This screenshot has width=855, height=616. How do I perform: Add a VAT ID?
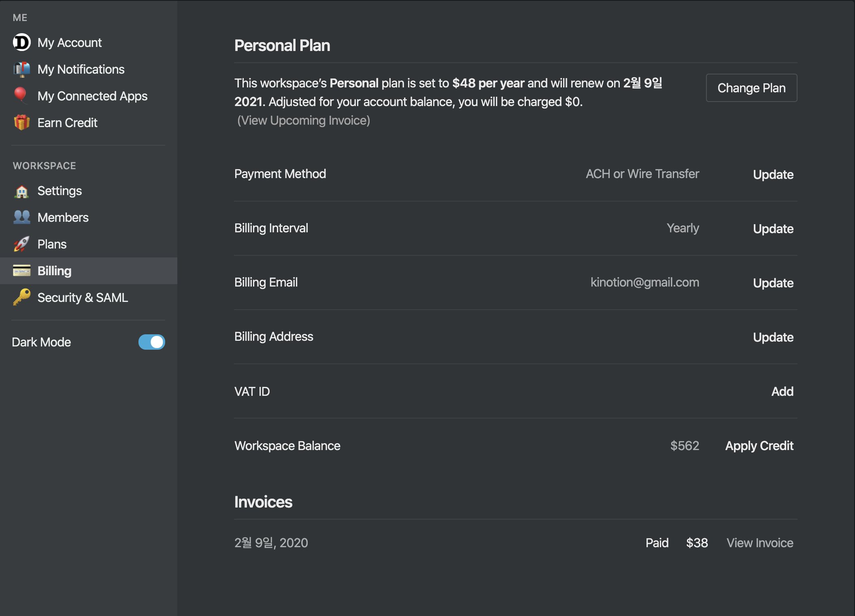click(782, 391)
